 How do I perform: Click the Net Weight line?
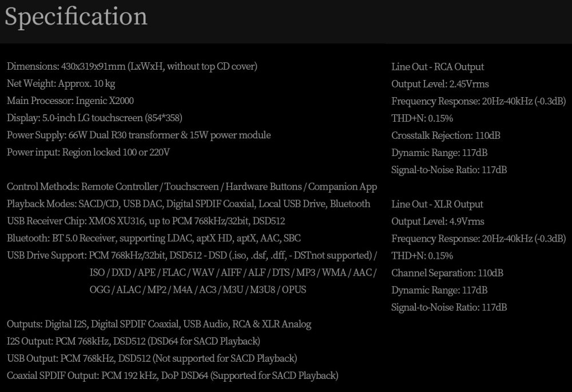click(x=61, y=84)
